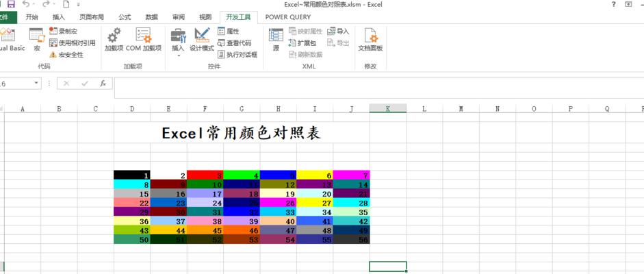Viewport: 644px width, 274px height.
Task: Open the Name Box dropdown arrow
Action: [36, 83]
